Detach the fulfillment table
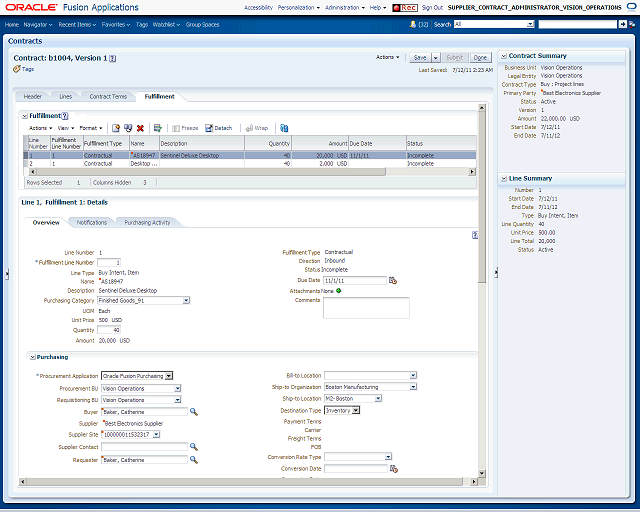Image resolution: width=640 pixels, height=512 pixels. [218, 128]
